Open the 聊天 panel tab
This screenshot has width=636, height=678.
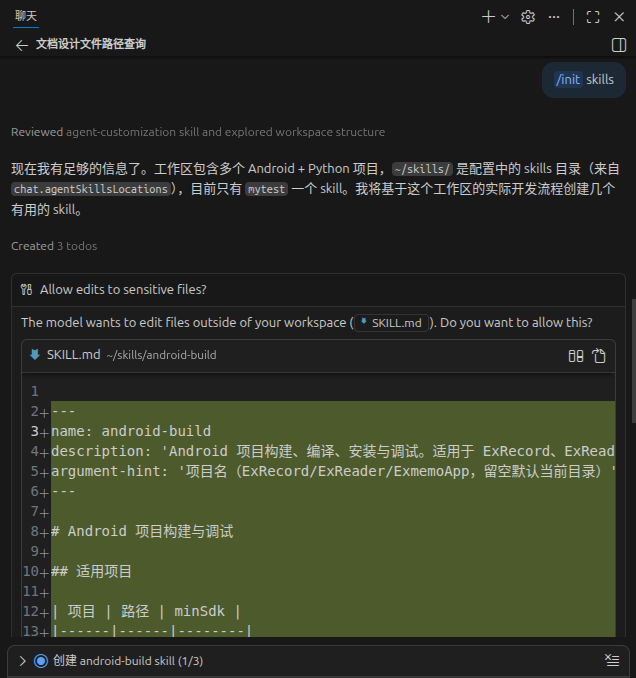[x=26, y=16]
